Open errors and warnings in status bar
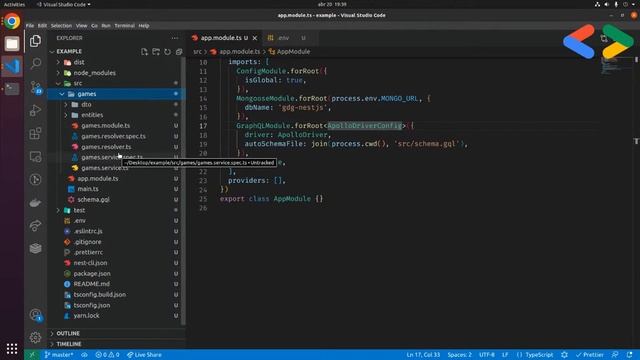 107,355
